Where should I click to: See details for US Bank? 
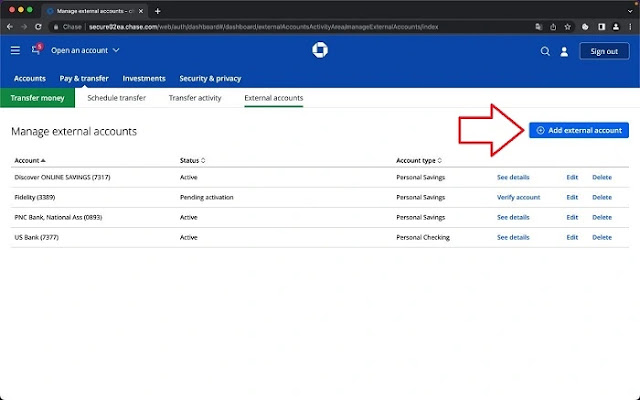tap(513, 237)
